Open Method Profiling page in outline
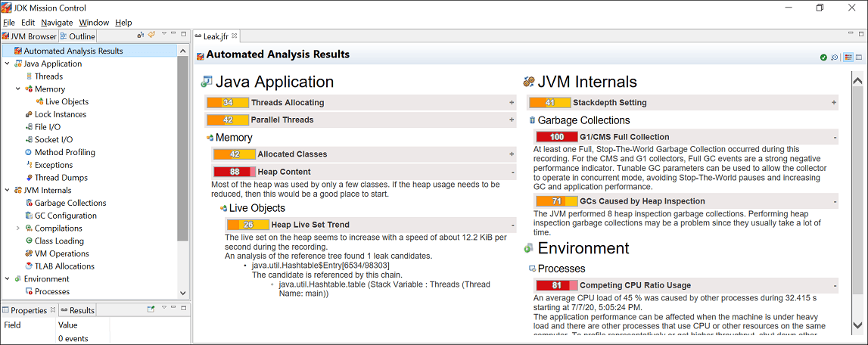868x345 pixels. 65,152
